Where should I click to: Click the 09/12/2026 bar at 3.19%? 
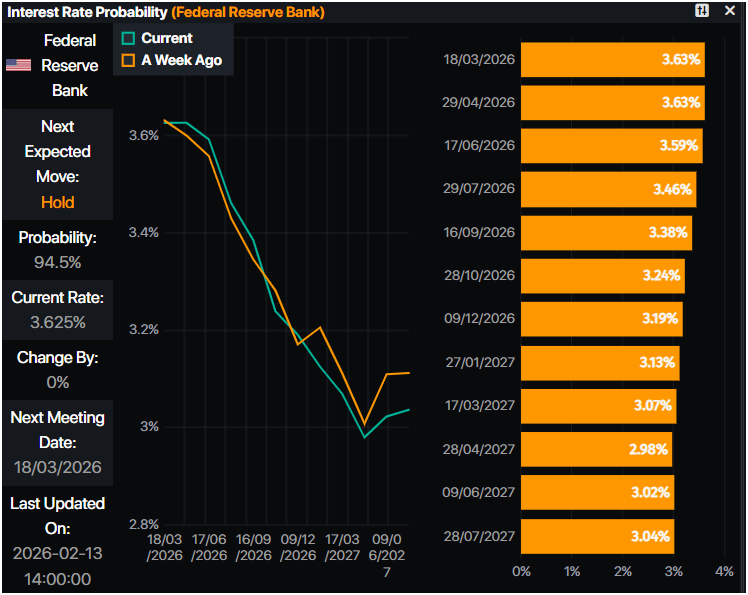point(601,319)
